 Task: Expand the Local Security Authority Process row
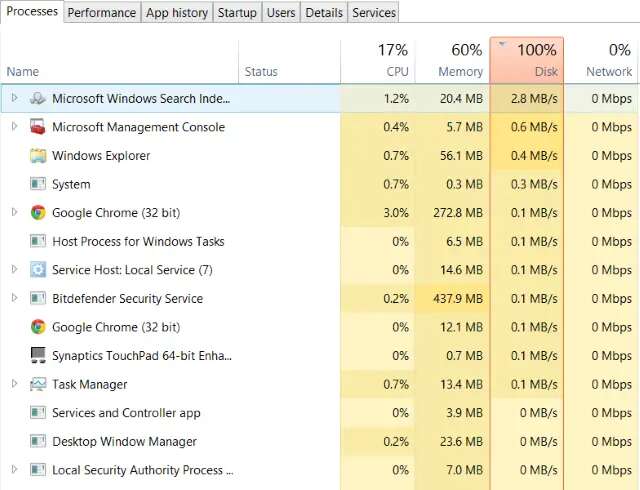tap(15, 470)
